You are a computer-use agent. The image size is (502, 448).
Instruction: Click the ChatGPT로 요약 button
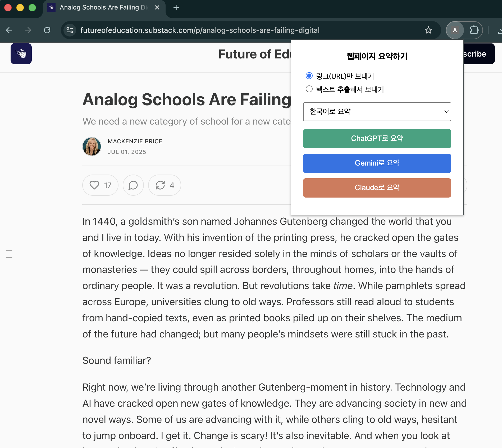point(377,139)
